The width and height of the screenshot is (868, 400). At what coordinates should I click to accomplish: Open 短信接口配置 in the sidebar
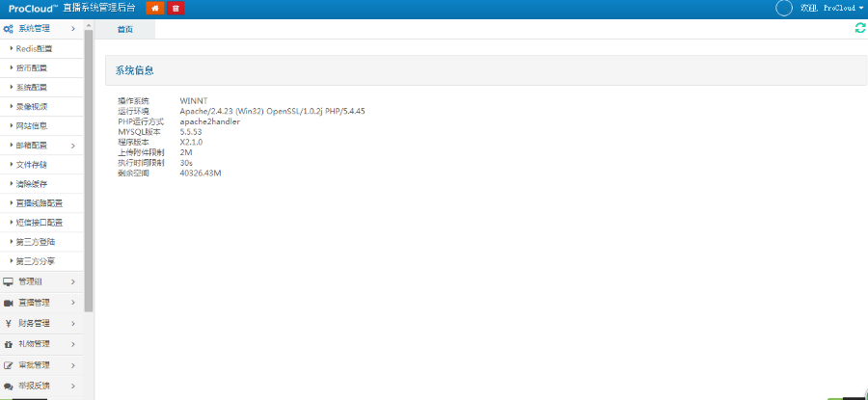click(x=41, y=223)
